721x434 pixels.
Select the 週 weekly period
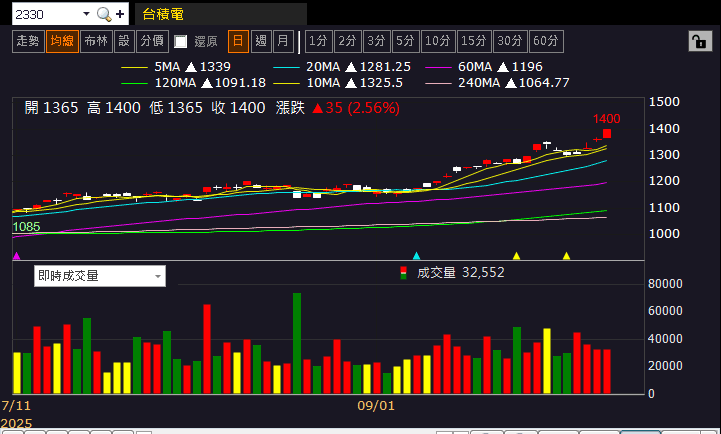261,41
